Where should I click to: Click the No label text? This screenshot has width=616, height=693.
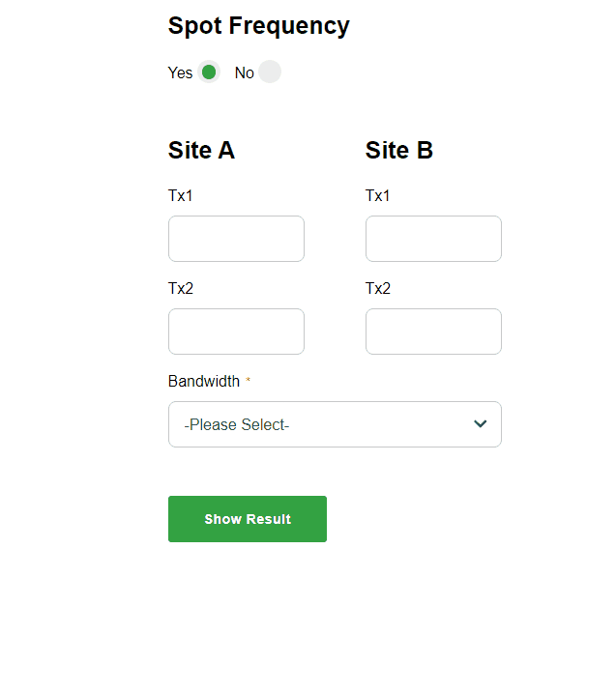244,72
